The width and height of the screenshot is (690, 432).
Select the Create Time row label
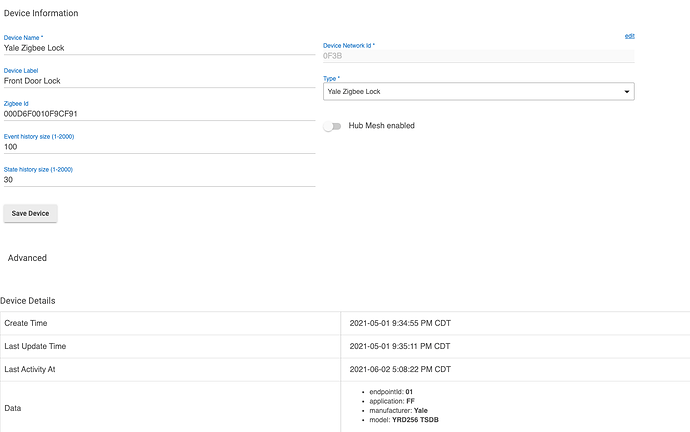(26, 324)
